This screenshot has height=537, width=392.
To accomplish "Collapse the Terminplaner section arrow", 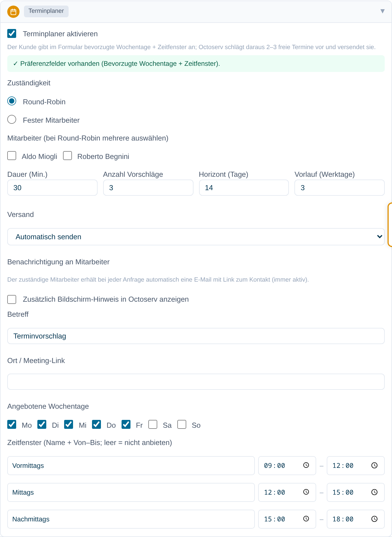I will 383,11.
